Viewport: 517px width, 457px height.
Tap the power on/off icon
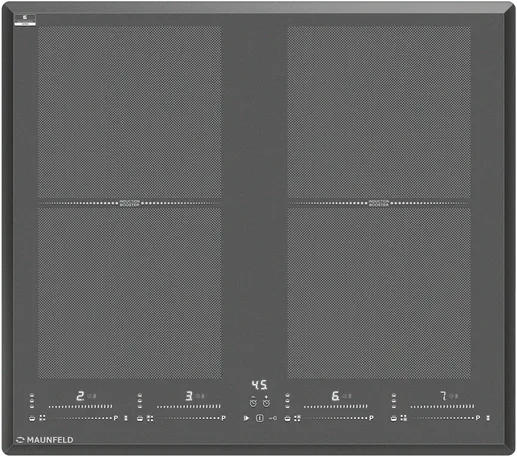tap(260, 418)
